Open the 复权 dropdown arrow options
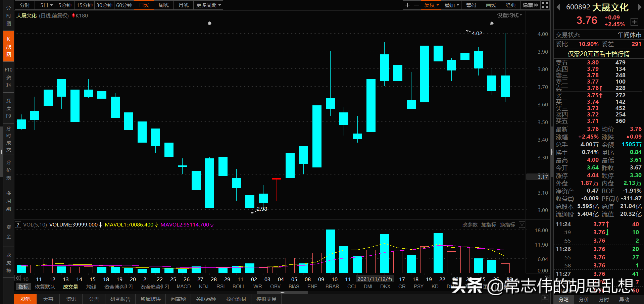 [437, 5]
